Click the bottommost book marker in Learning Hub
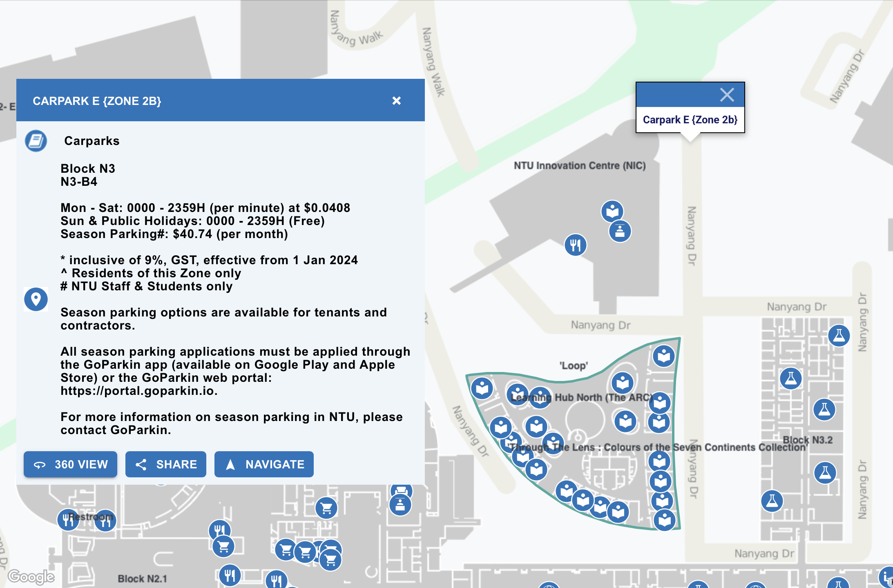 pos(664,520)
